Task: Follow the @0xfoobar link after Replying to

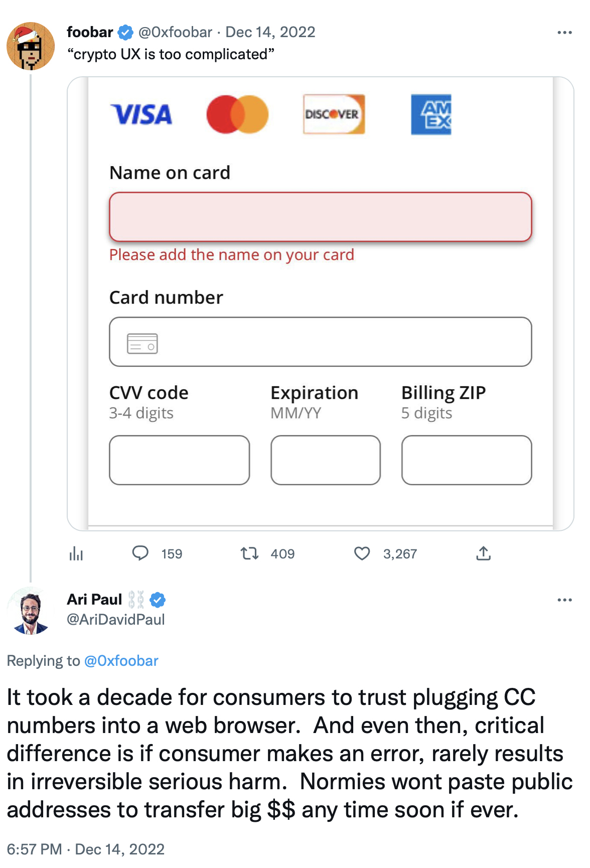Action: 121,661
